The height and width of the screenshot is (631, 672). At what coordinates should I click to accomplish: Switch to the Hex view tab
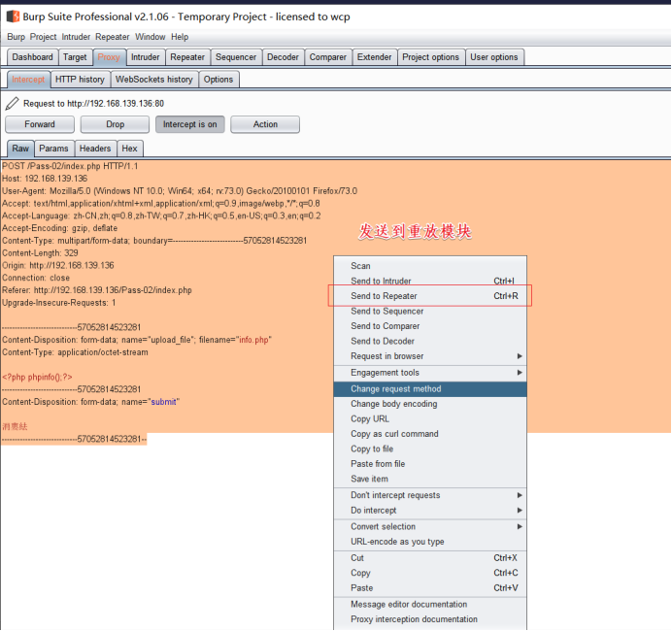click(x=129, y=149)
